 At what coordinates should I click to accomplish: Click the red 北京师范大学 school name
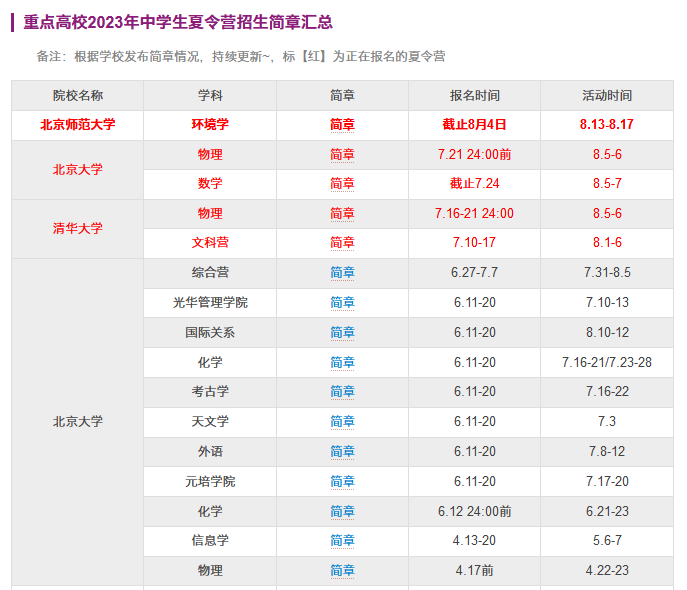(78, 125)
